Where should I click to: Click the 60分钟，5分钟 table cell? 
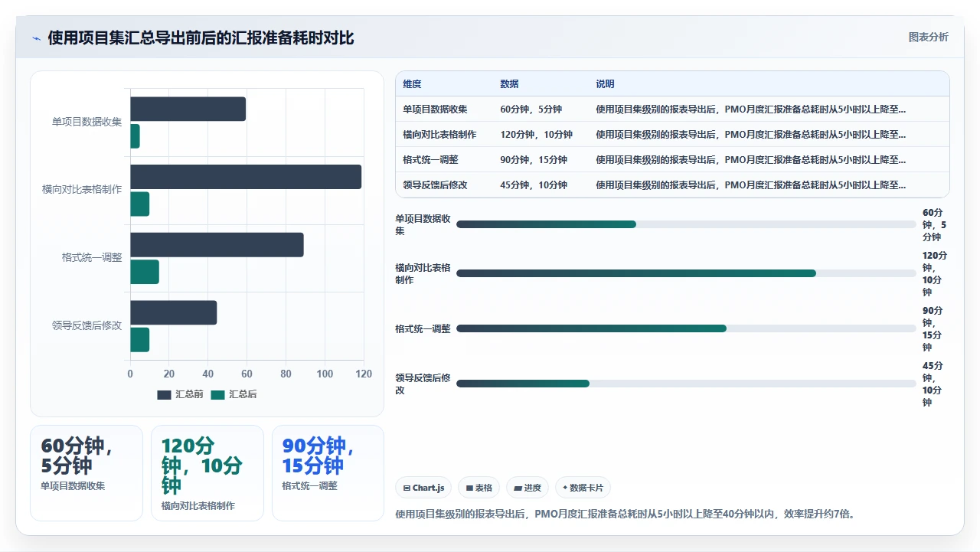pyautogui.click(x=531, y=109)
